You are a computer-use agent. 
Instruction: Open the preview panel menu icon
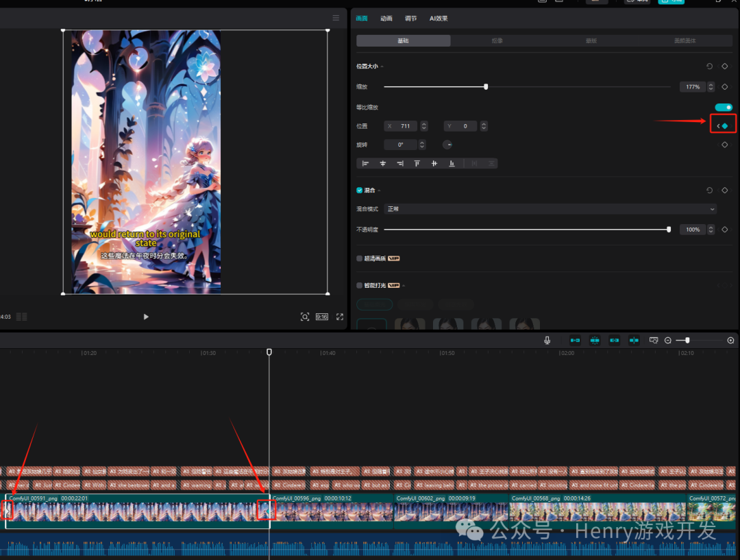(x=336, y=18)
